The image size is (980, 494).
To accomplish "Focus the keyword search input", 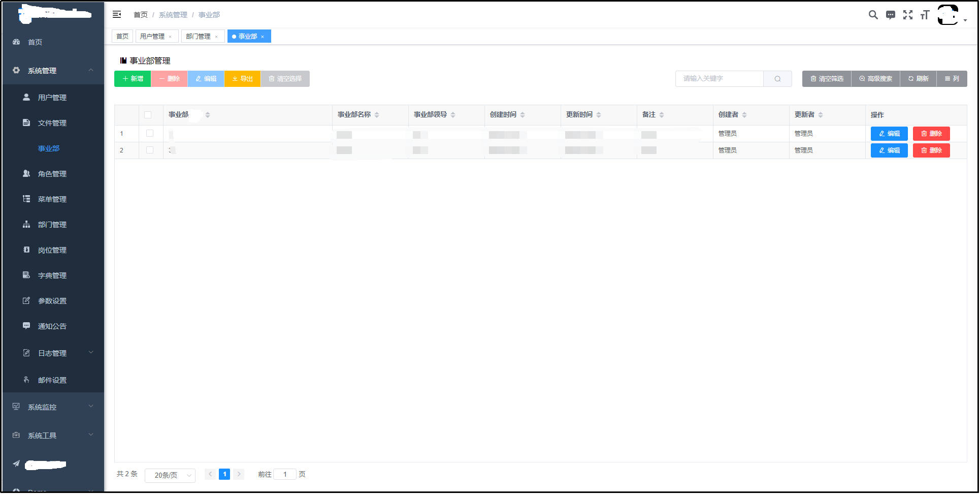I will 720,79.
